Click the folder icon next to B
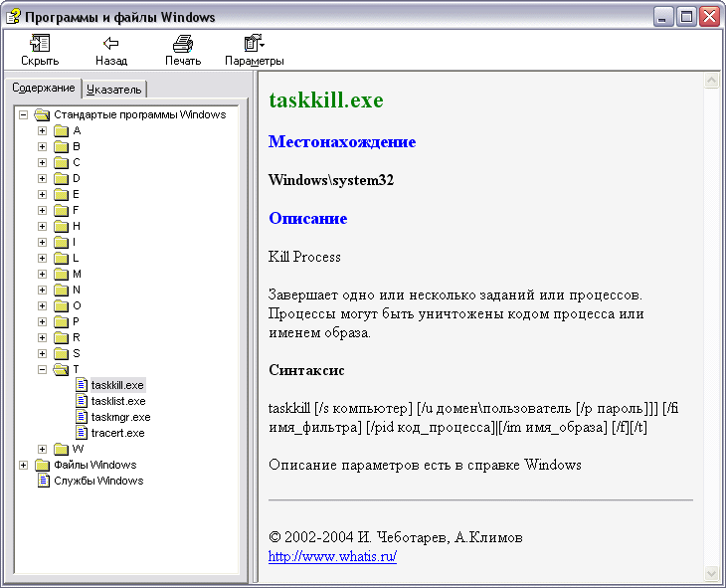Viewport: 726px width, 588px height. click(x=61, y=146)
